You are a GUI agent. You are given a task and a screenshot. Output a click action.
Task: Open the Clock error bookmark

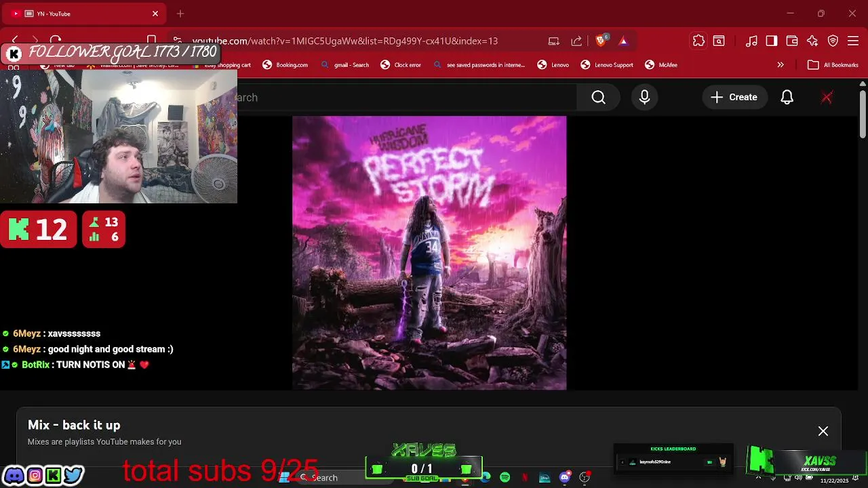(401, 65)
